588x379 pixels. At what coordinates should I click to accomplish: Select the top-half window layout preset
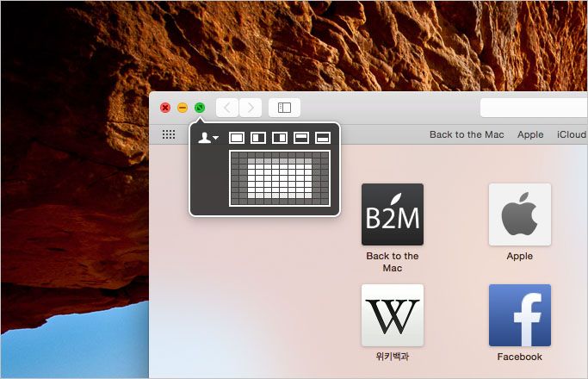coord(301,138)
